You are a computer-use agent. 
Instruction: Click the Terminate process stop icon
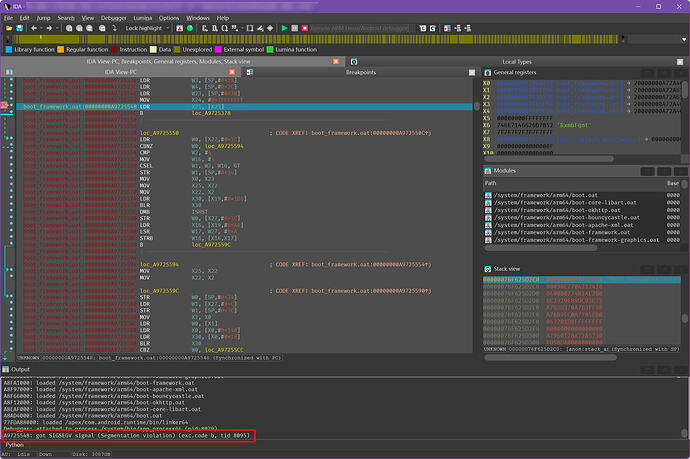click(306, 30)
